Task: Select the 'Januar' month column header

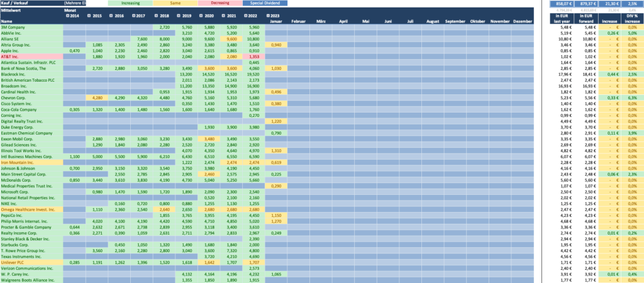Action: coord(276,21)
